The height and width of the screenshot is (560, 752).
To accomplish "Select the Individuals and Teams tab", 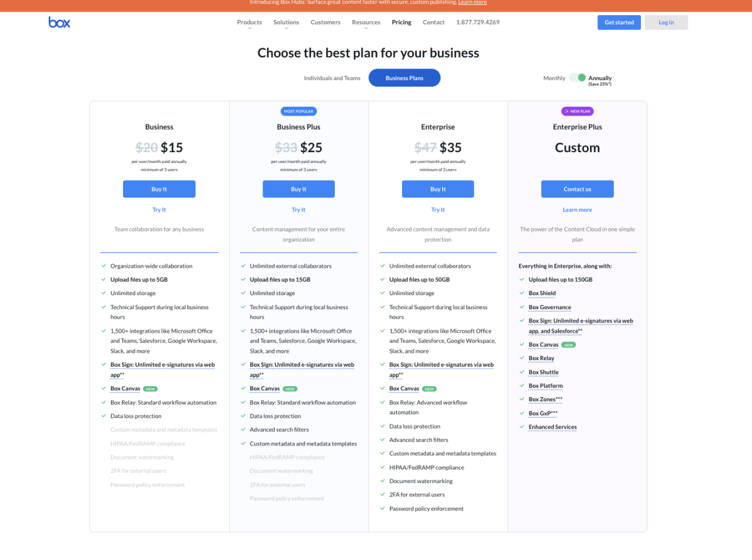I will click(332, 78).
